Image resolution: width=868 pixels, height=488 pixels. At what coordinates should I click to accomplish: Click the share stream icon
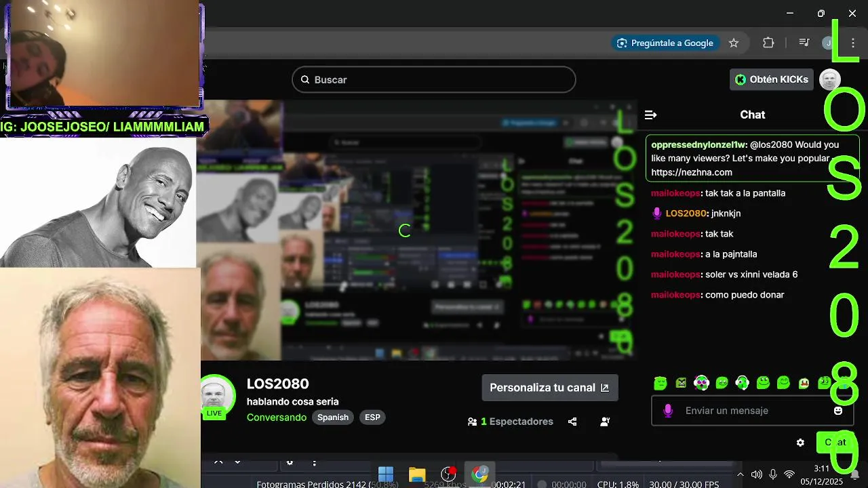(572, 422)
